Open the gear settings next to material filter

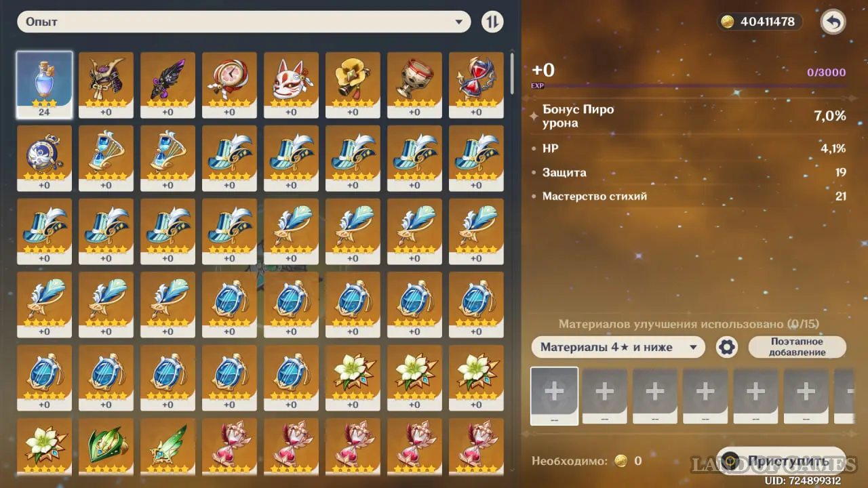(x=727, y=348)
